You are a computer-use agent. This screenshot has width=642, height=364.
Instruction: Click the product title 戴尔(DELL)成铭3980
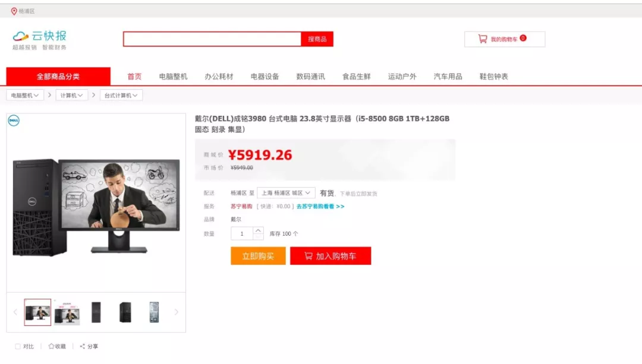[x=322, y=124]
